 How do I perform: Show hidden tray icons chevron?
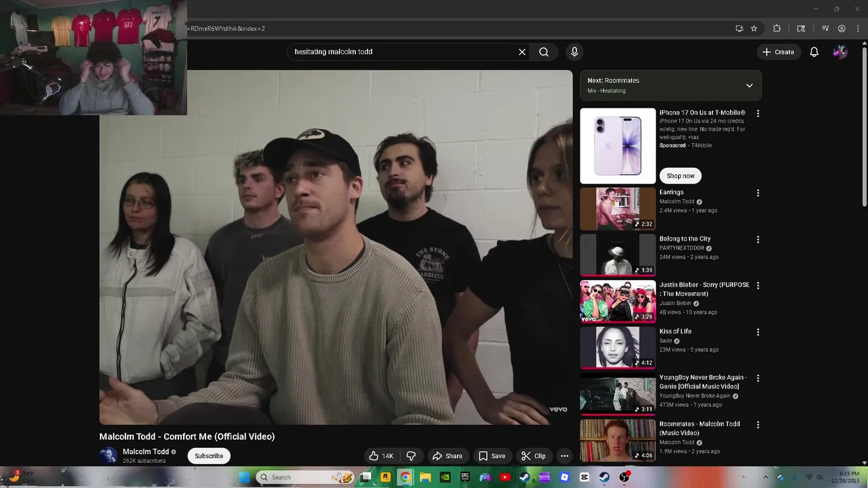(766, 477)
